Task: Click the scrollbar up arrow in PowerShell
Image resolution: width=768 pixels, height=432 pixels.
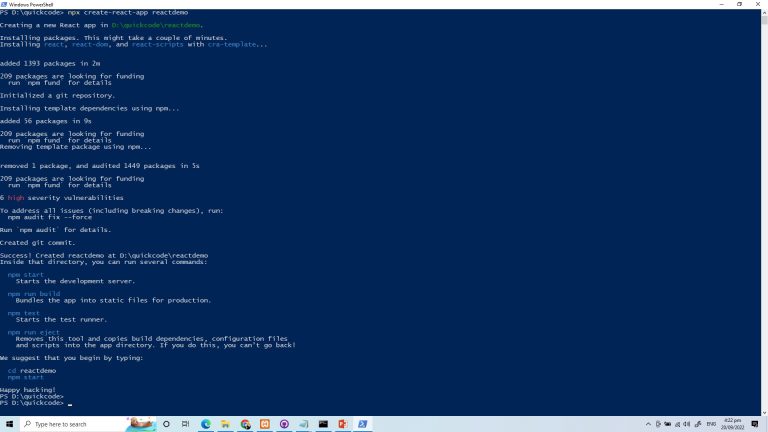Action: pos(764,12)
